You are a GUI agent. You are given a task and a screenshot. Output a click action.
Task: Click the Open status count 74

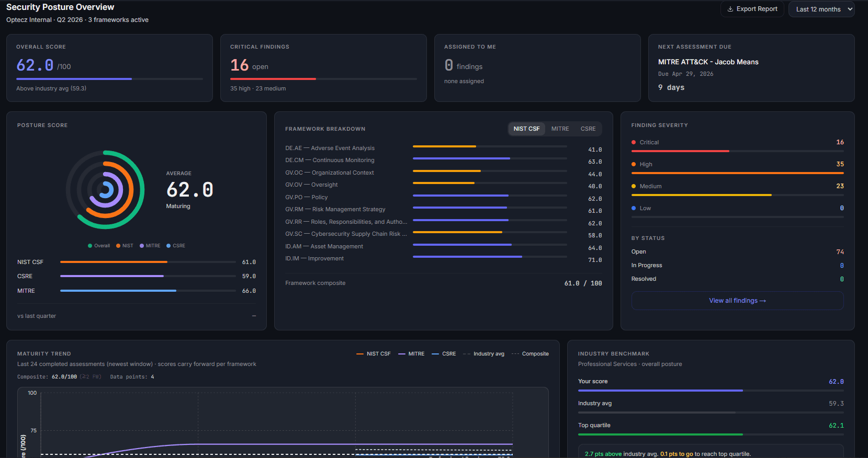[x=840, y=252]
